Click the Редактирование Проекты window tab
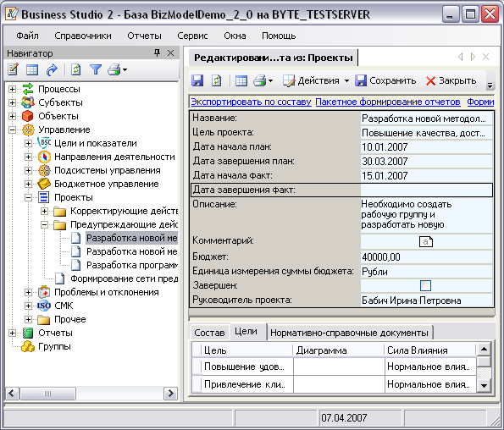Viewport: 504px width, 430px height. 274,58
